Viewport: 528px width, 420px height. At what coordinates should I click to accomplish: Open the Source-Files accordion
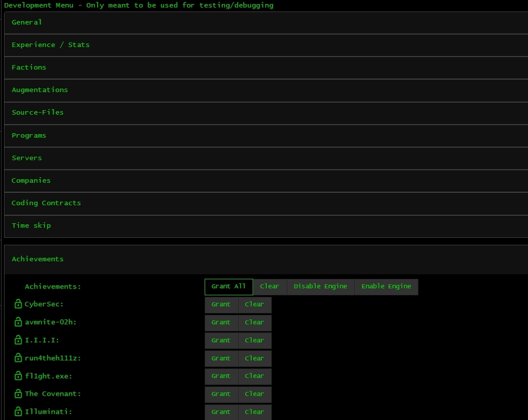pos(266,113)
